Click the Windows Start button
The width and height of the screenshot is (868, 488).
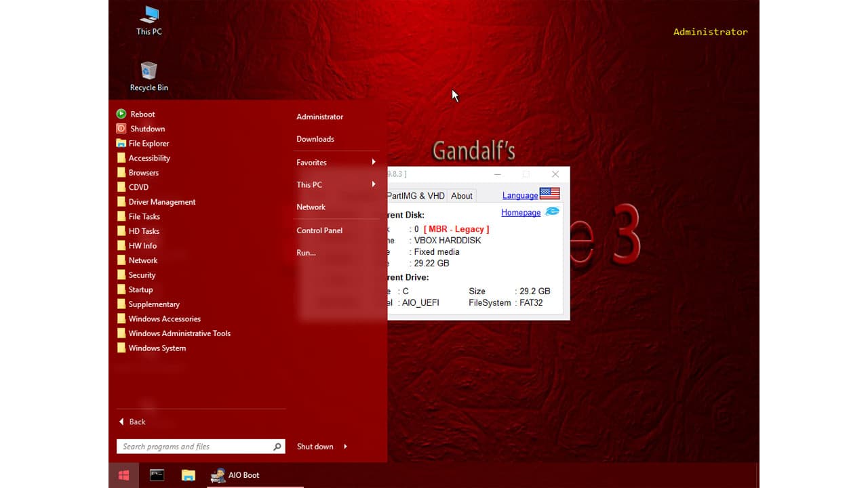coord(123,475)
